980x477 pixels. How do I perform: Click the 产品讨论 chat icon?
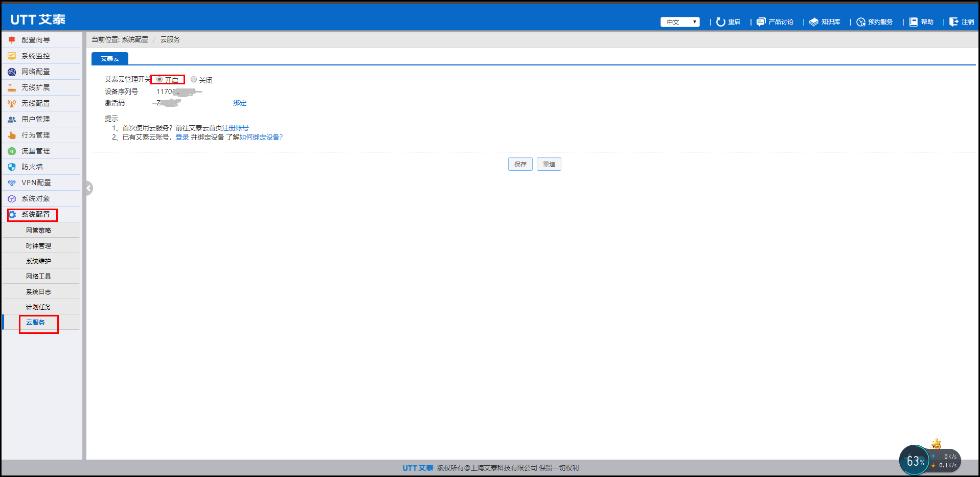761,21
